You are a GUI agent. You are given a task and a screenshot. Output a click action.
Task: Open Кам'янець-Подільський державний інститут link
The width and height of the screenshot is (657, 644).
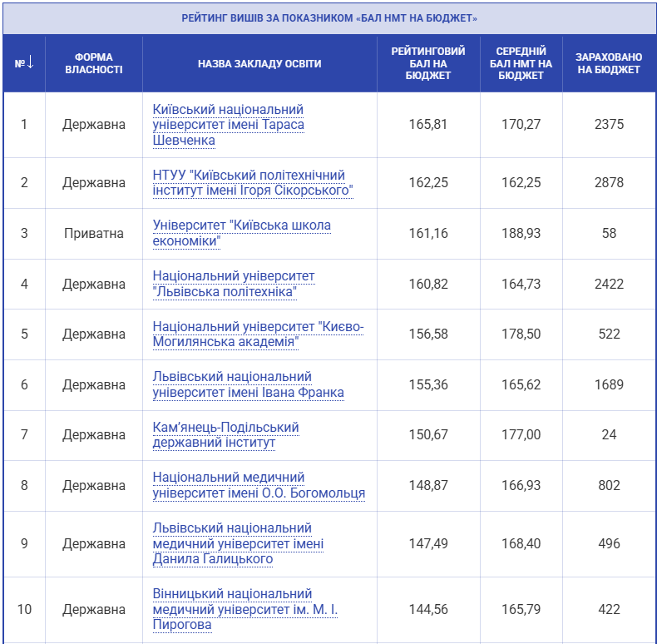(225, 434)
